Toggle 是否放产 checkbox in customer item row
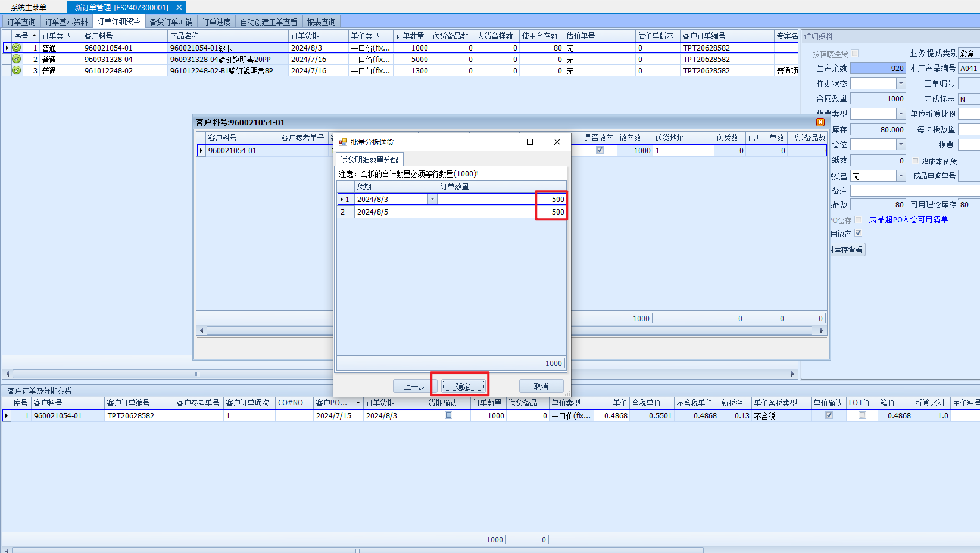 600,150
